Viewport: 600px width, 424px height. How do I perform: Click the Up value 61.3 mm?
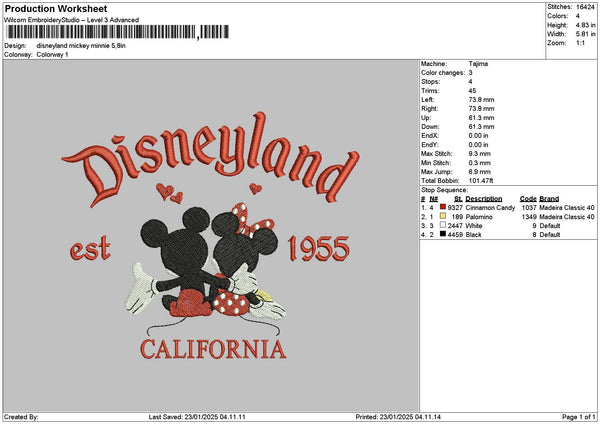click(481, 118)
